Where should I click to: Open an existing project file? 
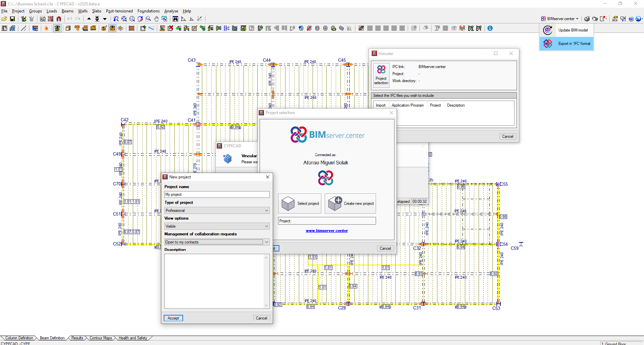tap(4, 19)
